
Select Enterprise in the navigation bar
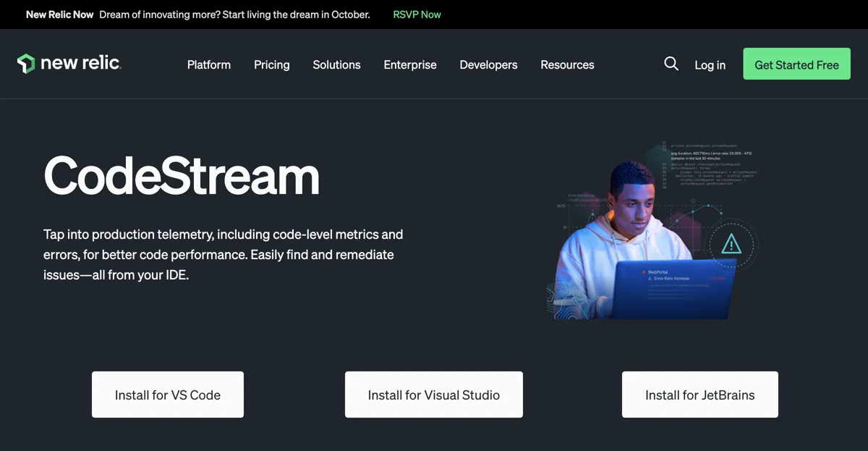point(409,65)
